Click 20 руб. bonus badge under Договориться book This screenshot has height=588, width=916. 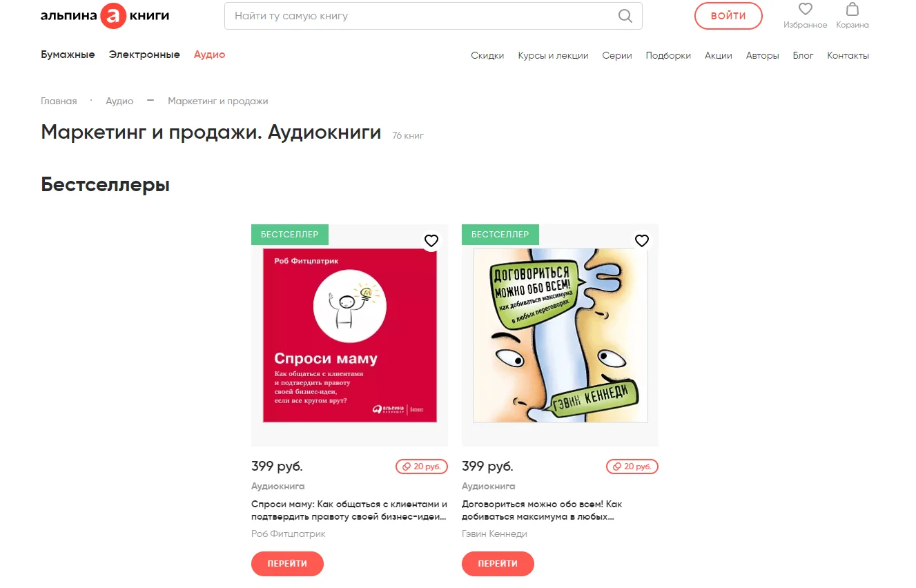point(632,467)
